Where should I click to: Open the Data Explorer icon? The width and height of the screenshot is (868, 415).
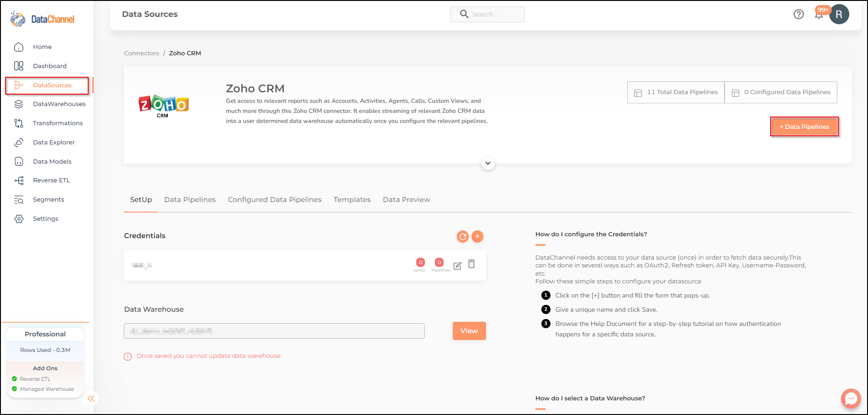(x=19, y=142)
